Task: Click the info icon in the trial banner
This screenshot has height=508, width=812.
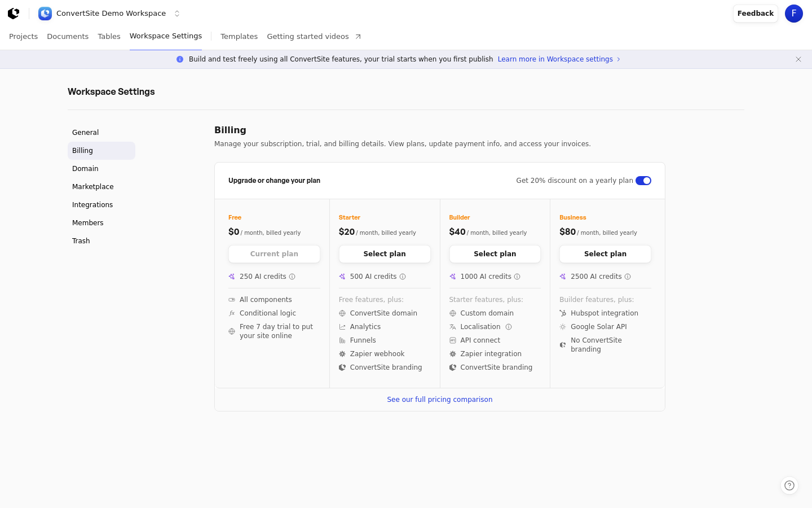Action: coord(180,59)
